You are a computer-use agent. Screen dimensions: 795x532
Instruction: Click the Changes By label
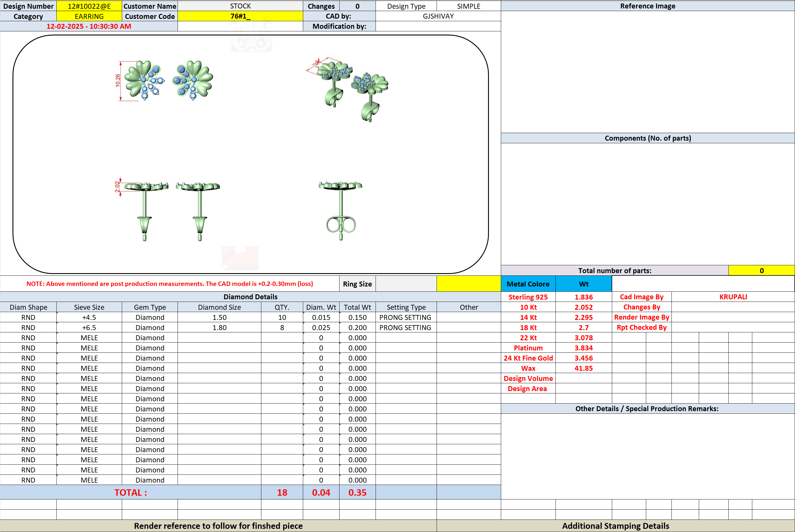pos(642,307)
